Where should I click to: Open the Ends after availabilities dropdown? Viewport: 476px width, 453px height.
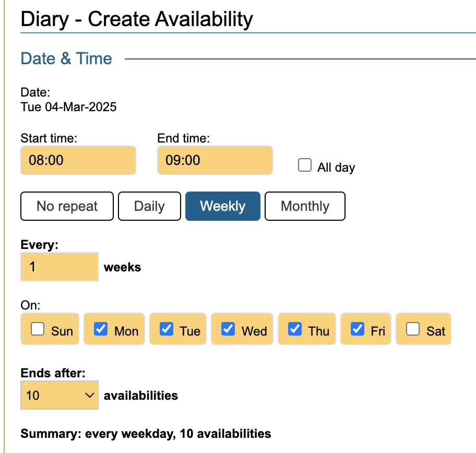59,396
